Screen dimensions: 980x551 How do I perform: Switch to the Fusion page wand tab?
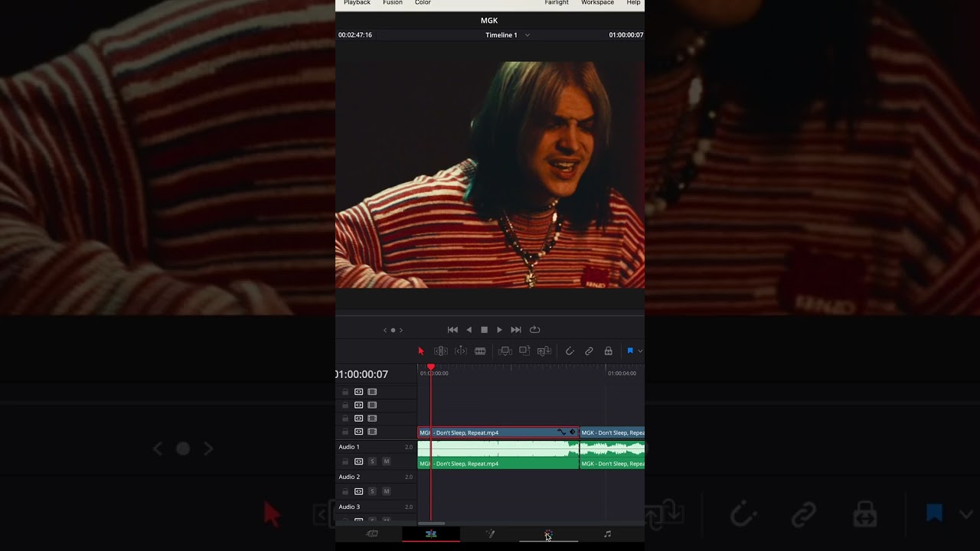tap(490, 534)
